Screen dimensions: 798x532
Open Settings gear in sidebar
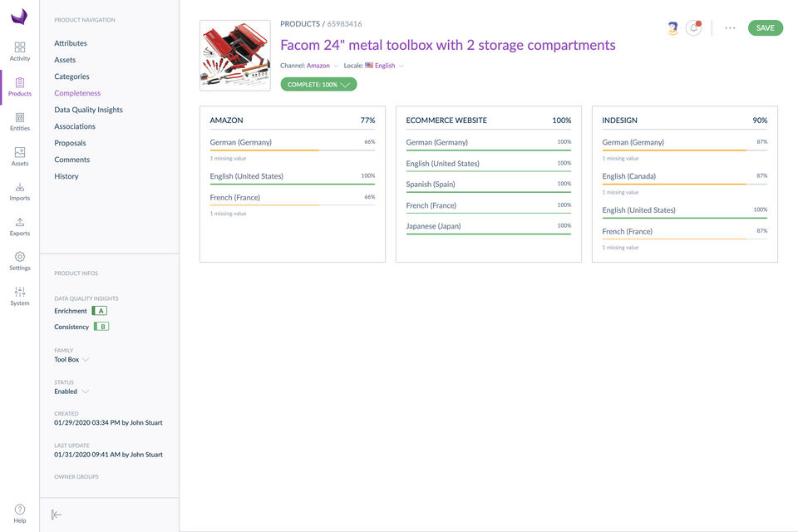(x=20, y=261)
